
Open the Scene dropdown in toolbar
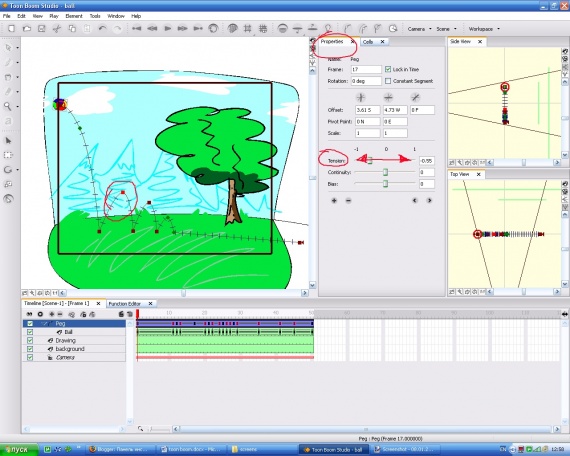pyautogui.click(x=446, y=29)
